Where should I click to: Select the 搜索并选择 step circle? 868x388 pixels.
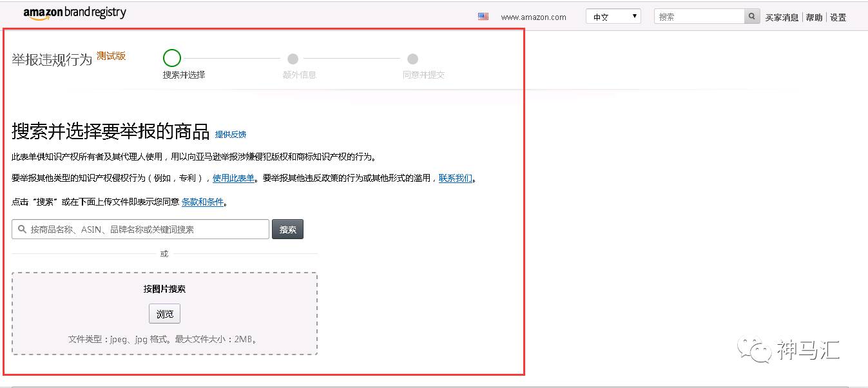pyautogui.click(x=172, y=58)
